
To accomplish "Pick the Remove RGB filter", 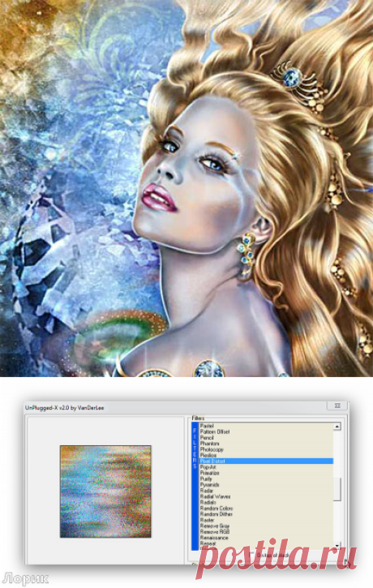I will click(214, 532).
